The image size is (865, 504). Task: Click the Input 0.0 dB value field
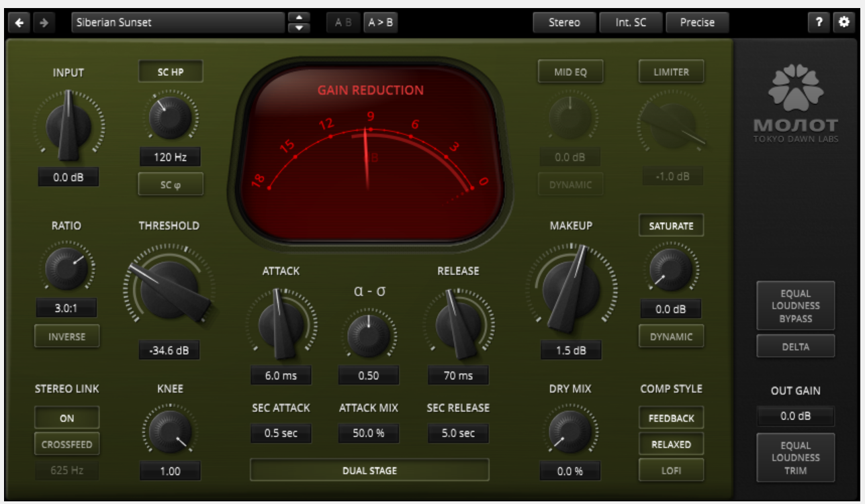(x=68, y=179)
